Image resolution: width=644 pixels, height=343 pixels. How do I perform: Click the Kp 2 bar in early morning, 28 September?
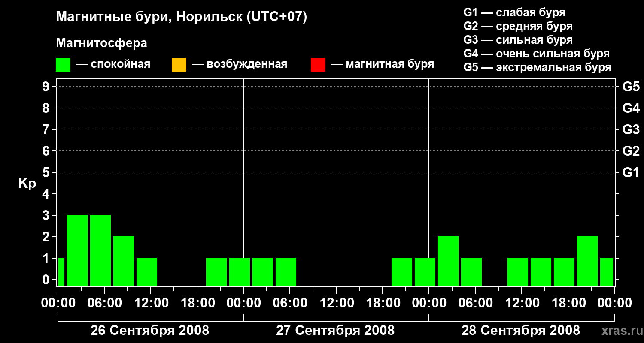pos(448,261)
